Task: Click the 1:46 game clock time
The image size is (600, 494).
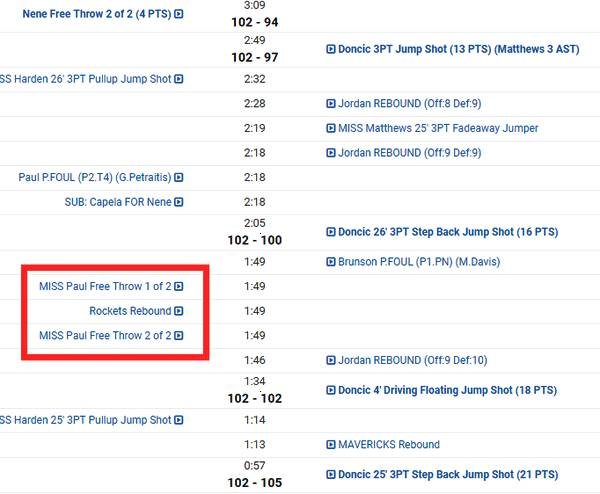Action: pyautogui.click(x=255, y=360)
